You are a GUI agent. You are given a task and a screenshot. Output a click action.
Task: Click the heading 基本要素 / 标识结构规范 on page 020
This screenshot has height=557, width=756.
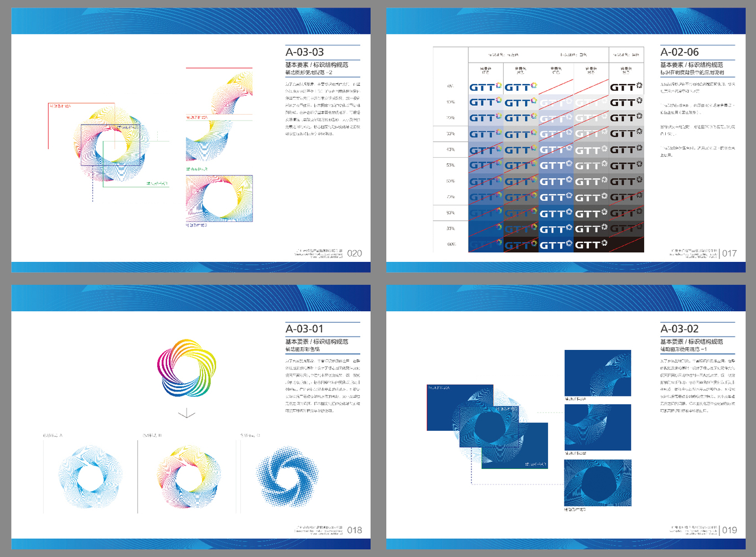pyautogui.click(x=317, y=65)
